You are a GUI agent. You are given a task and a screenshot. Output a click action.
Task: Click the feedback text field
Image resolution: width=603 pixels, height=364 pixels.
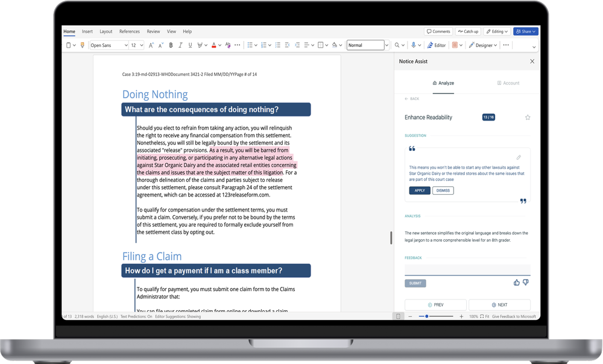tap(467, 270)
